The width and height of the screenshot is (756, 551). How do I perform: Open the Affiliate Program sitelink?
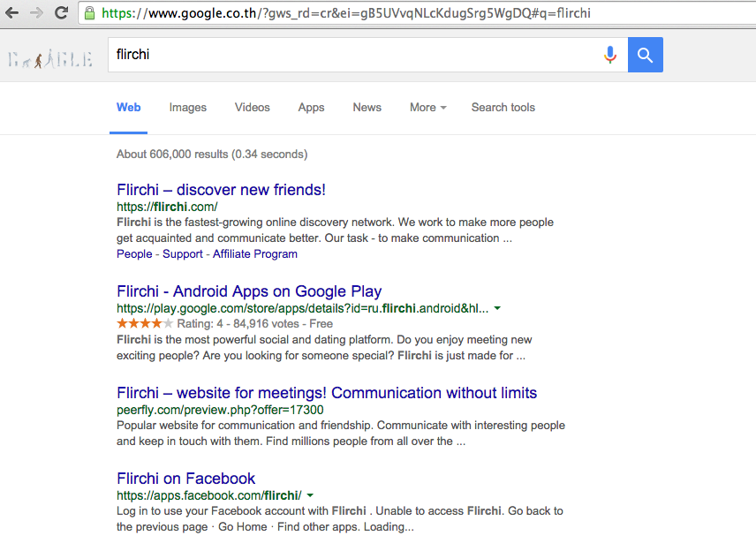pyautogui.click(x=254, y=254)
